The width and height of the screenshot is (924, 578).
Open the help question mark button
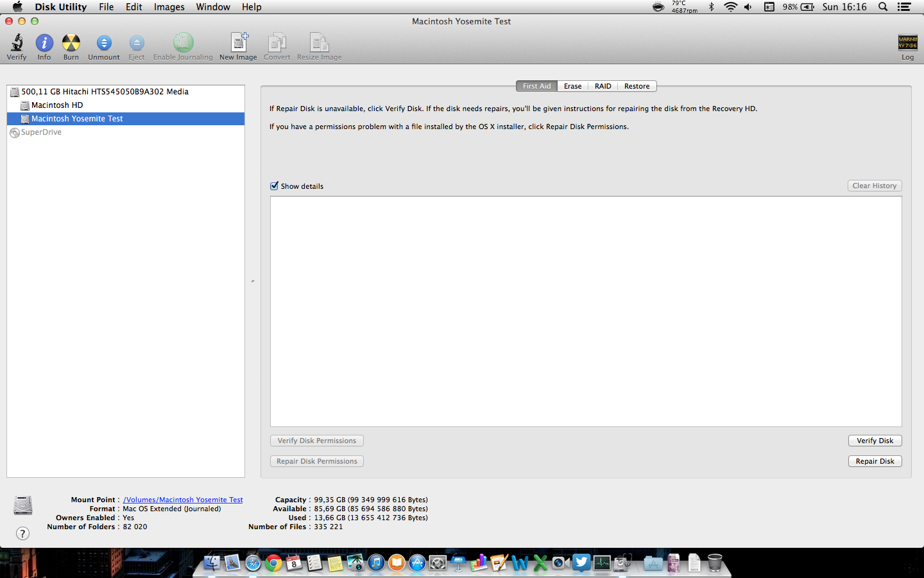(x=22, y=534)
